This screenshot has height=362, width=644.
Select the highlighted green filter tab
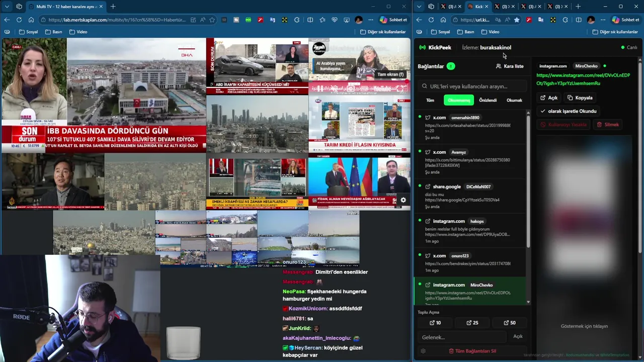(458, 100)
